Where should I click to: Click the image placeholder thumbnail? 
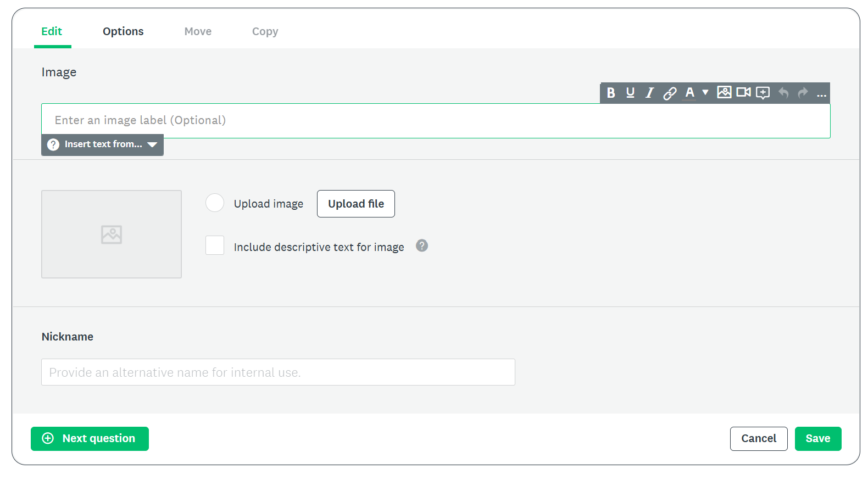pos(112,234)
